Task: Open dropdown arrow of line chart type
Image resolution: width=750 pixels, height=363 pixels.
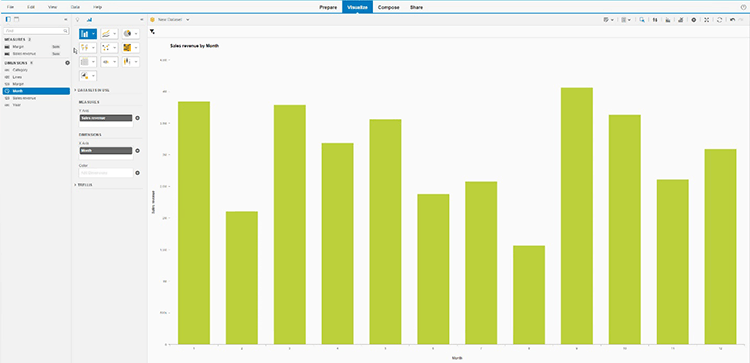Action: pyautogui.click(x=115, y=34)
